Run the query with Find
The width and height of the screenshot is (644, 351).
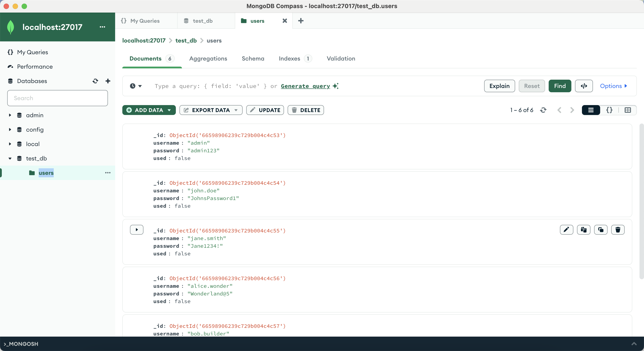[x=559, y=86]
